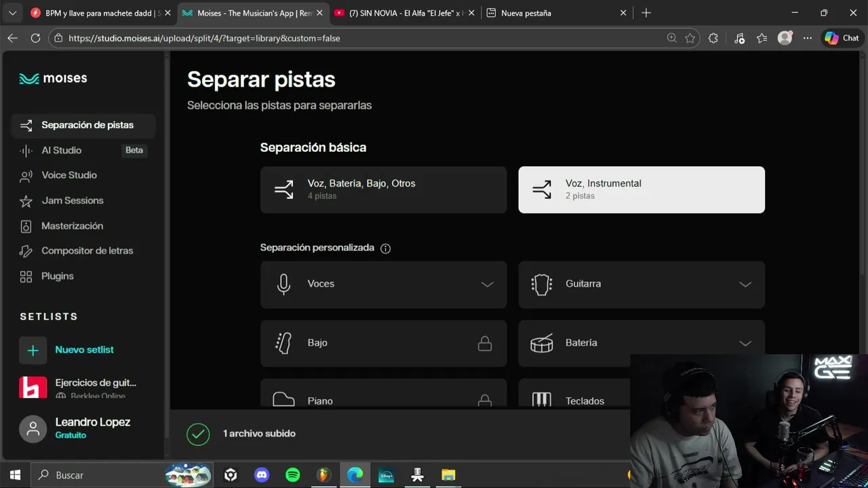Add this page to favorites
The width and height of the screenshot is (868, 488).
690,38
